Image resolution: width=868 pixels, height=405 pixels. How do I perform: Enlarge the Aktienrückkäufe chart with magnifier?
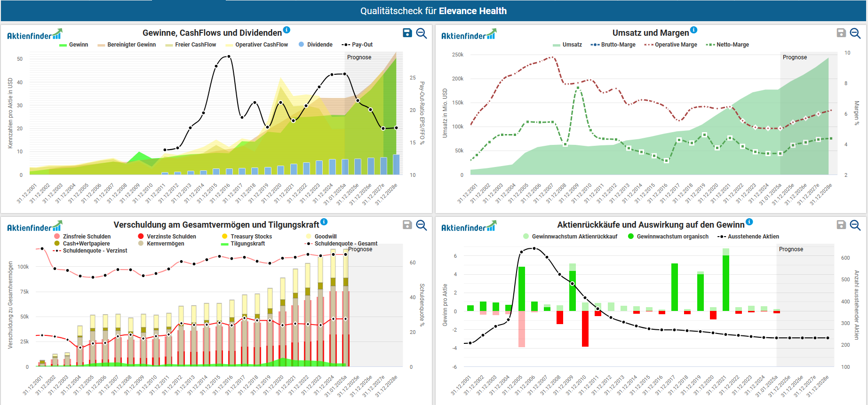(855, 225)
